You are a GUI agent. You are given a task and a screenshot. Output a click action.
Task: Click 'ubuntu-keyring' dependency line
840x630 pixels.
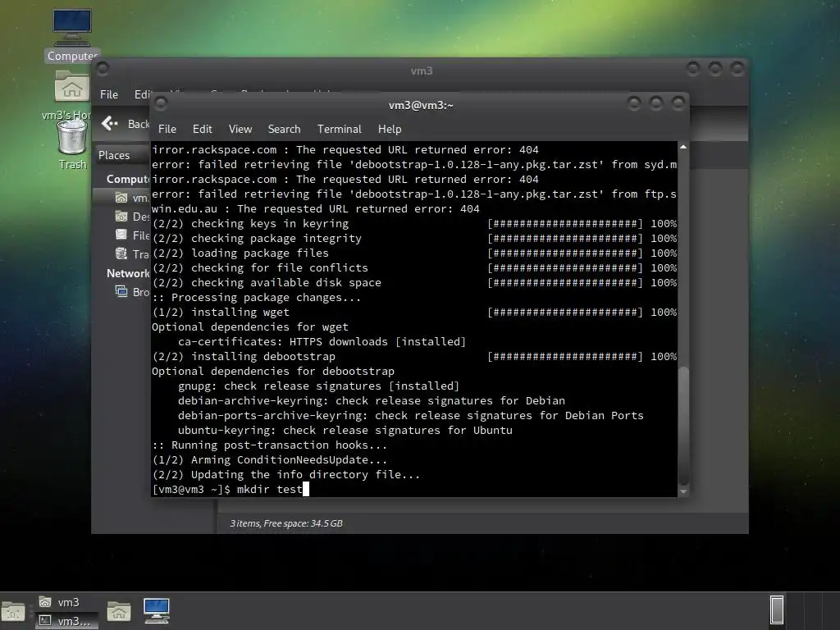(x=345, y=430)
